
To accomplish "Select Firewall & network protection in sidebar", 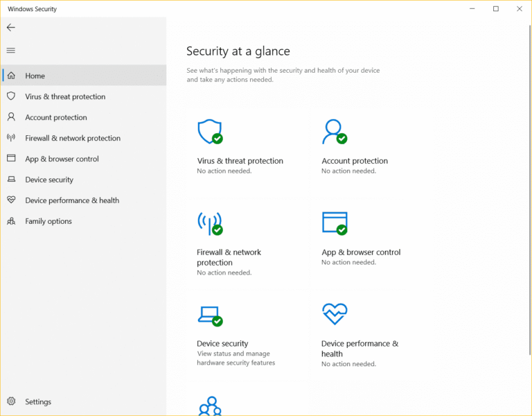I will pyautogui.click(x=83, y=138).
